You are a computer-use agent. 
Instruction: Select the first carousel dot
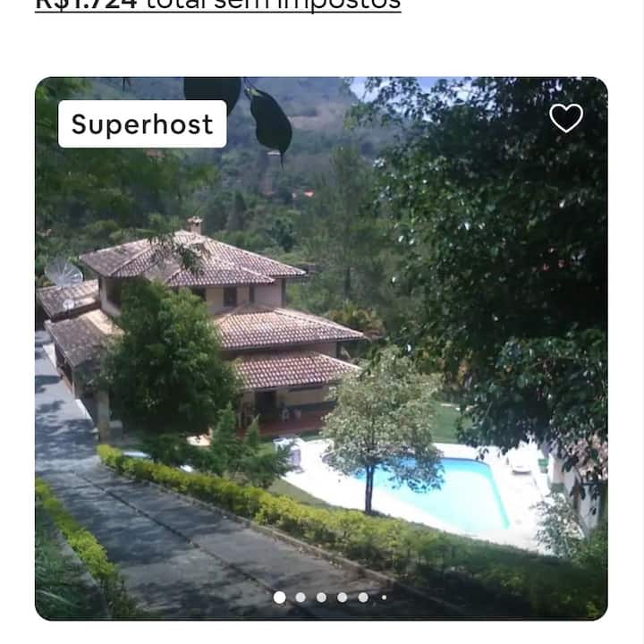(279, 597)
